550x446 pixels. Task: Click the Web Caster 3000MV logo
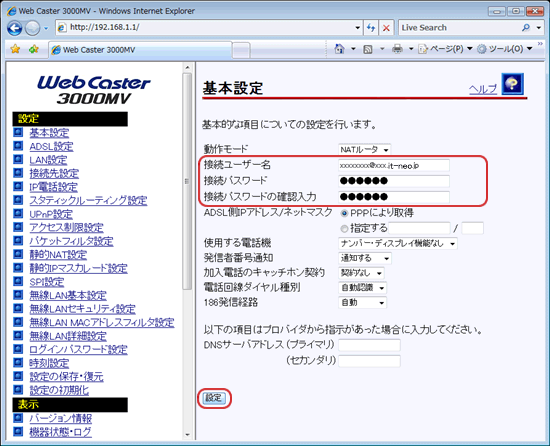click(94, 90)
